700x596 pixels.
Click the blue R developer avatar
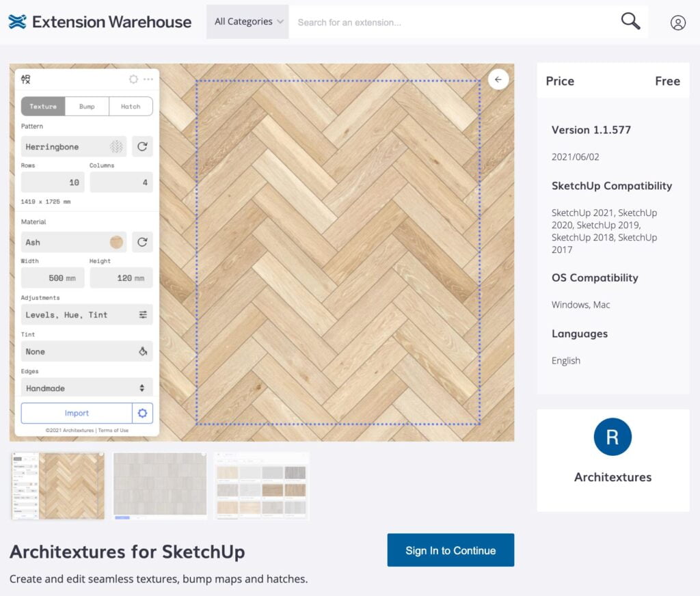click(612, 437)
